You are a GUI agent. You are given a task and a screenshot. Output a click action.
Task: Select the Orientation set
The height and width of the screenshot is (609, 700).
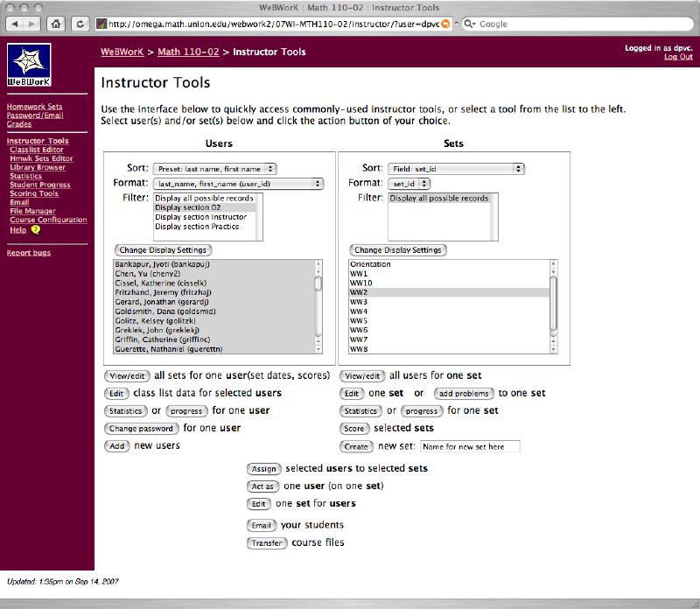449,264
